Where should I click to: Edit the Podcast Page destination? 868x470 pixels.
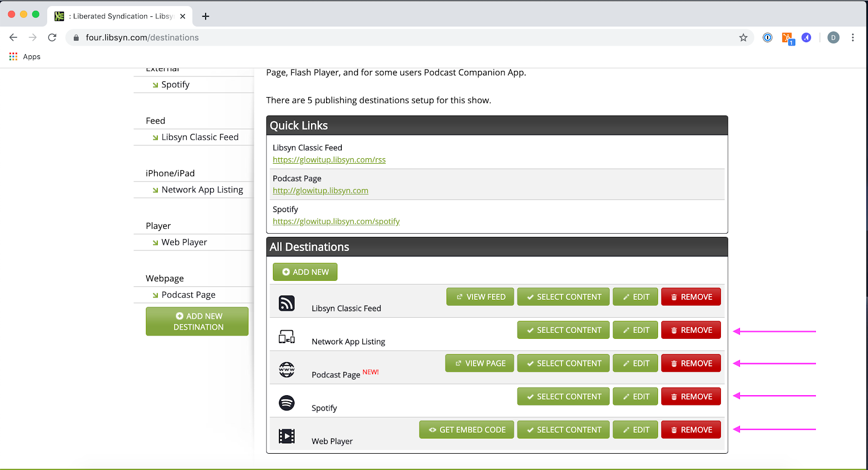tap(635, 363)
